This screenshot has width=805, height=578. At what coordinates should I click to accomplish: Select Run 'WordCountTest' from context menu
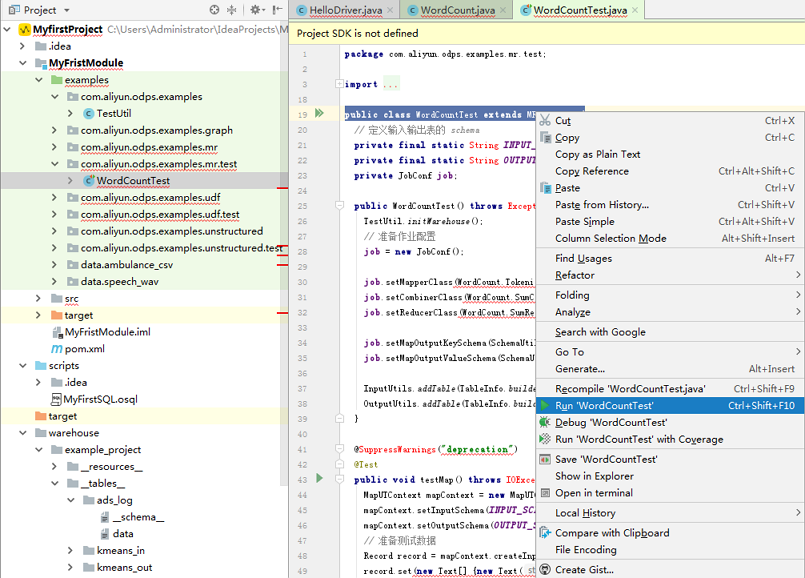click(x=604, y=406)
